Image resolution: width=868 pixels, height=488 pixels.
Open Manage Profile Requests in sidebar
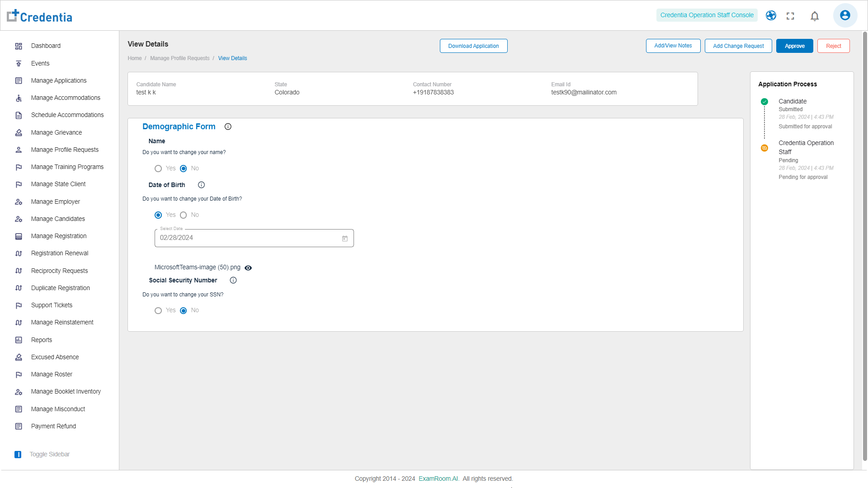pos(65,150)
